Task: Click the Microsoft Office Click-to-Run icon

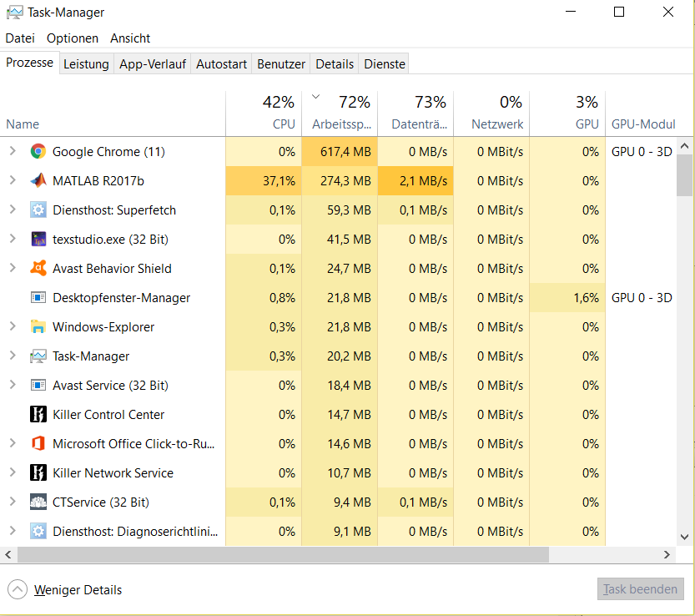Action: pos(38,444)
